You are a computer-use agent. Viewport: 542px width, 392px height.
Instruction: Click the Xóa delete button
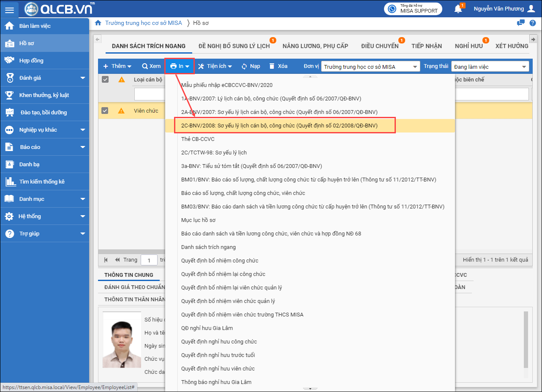click(x=278, y=66)
